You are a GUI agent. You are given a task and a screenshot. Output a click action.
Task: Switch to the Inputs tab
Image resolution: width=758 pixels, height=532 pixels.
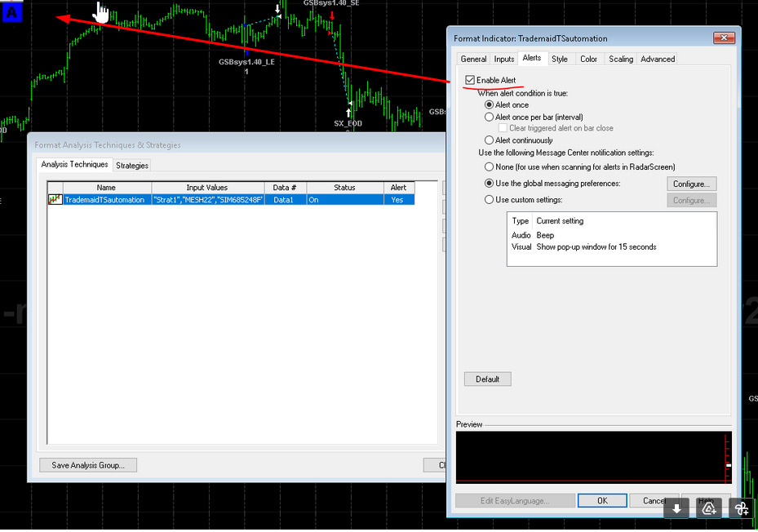(x=504, y=59)
